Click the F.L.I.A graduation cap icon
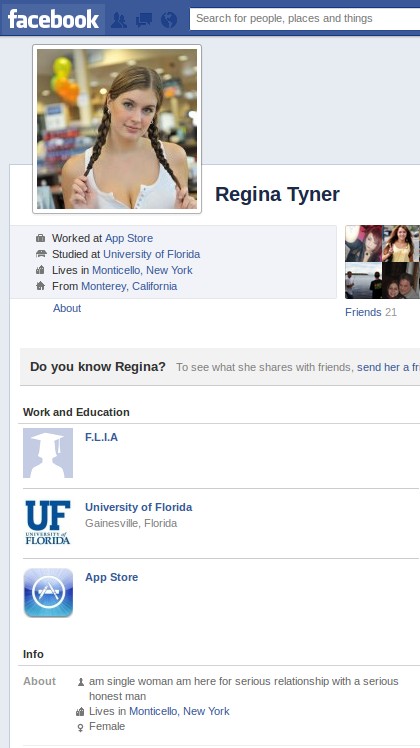 click(48, 453)
